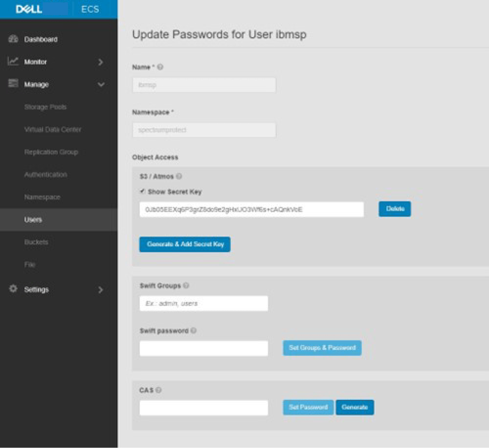489x448 pixels.
Task: Focus the Name input field
Action: click(x=204, y=85)
